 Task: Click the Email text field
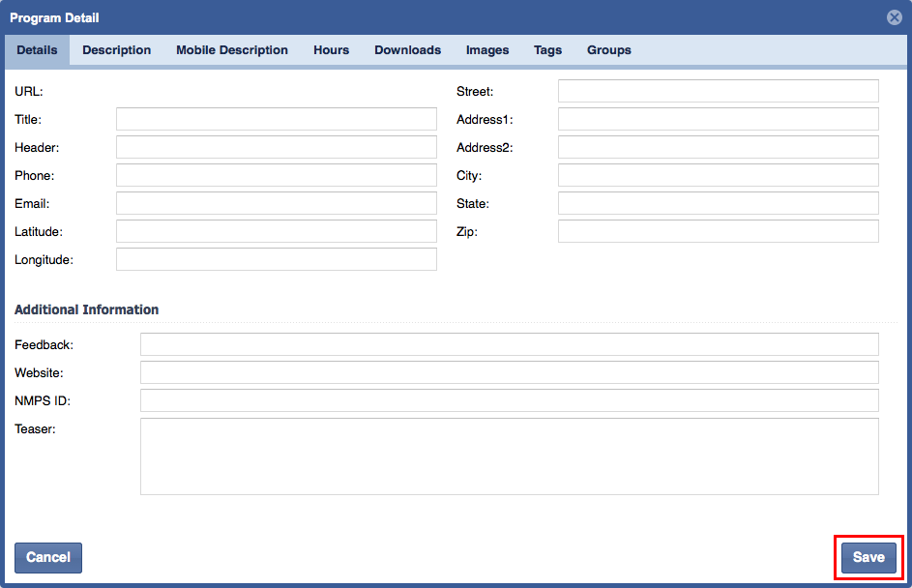276,203
